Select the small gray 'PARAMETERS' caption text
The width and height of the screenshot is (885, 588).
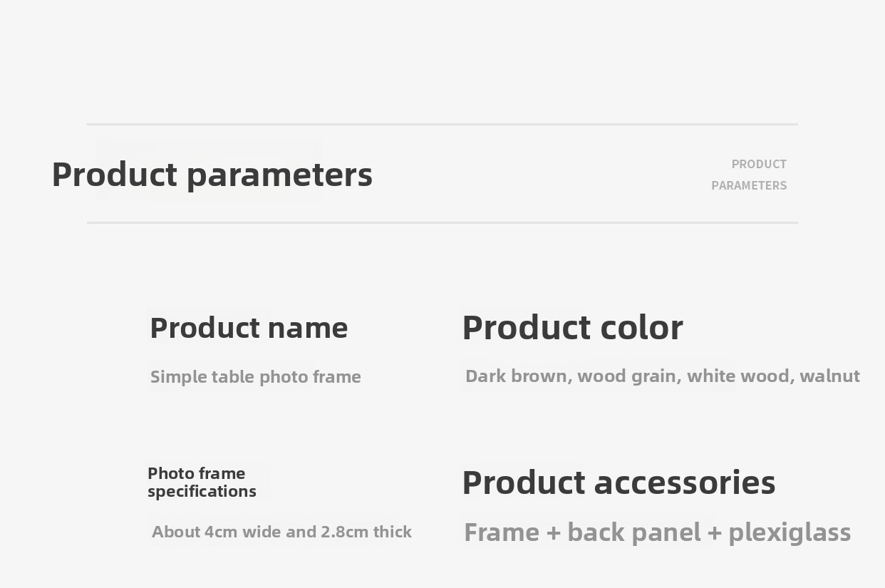click(749, 185)
